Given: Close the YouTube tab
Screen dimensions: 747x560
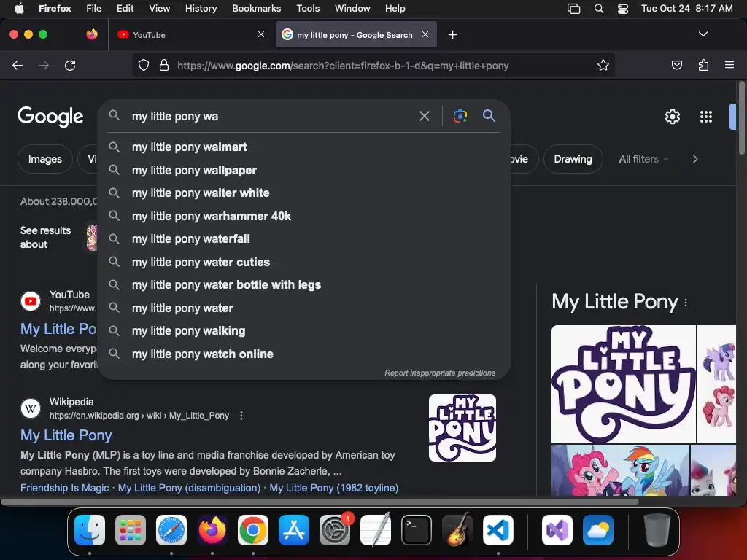Looking at the screenshot, I should (261, 34).
